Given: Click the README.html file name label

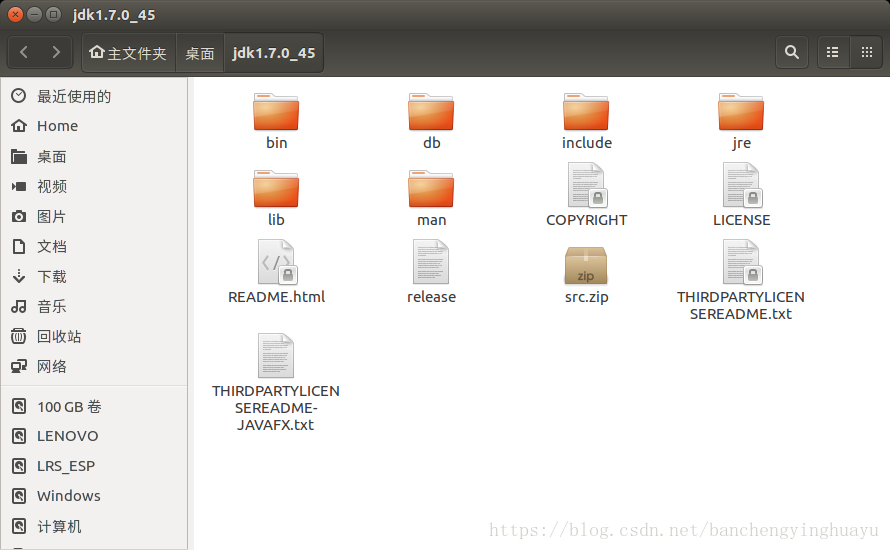Looking at the screenshot, I should [276, 297].
